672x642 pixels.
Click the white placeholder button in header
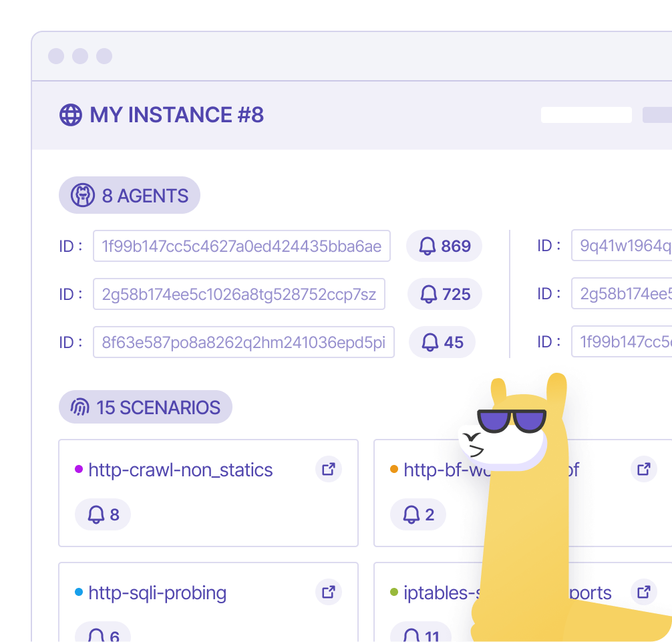click(x=586, y=115)
